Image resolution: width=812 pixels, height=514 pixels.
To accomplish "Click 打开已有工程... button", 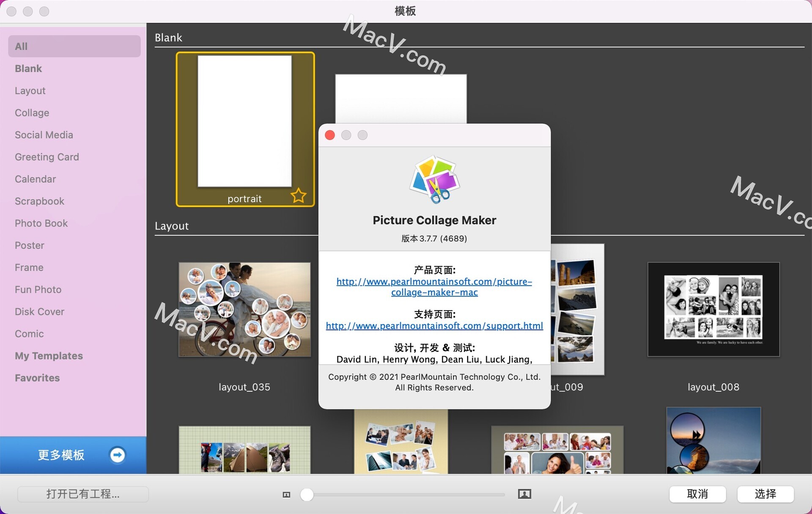I will (83, 494).
